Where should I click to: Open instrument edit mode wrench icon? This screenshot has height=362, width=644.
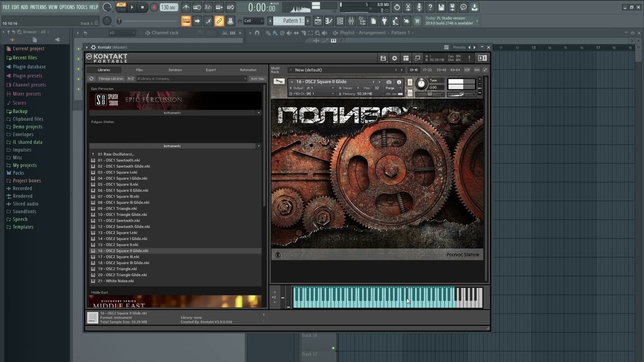[279, 81]
